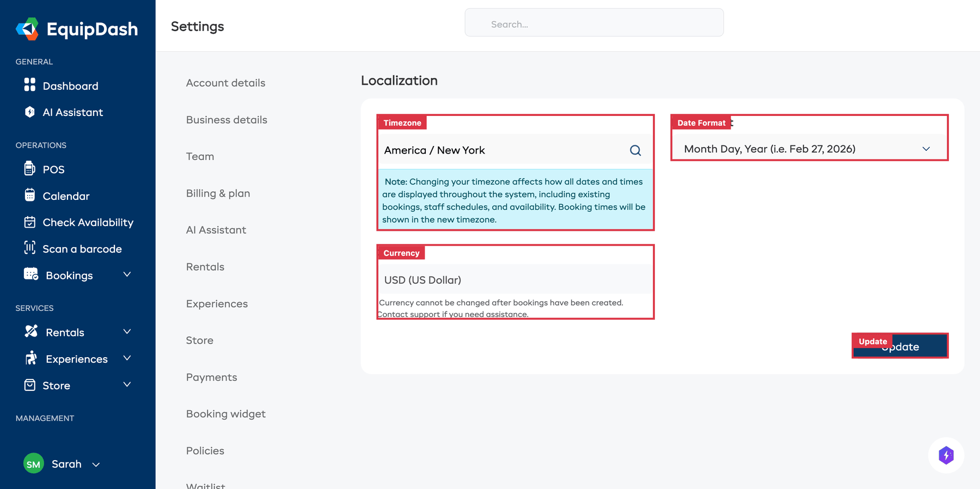
Task: Open the AI Assistant sidebar icon
Action: pos(30,112)
